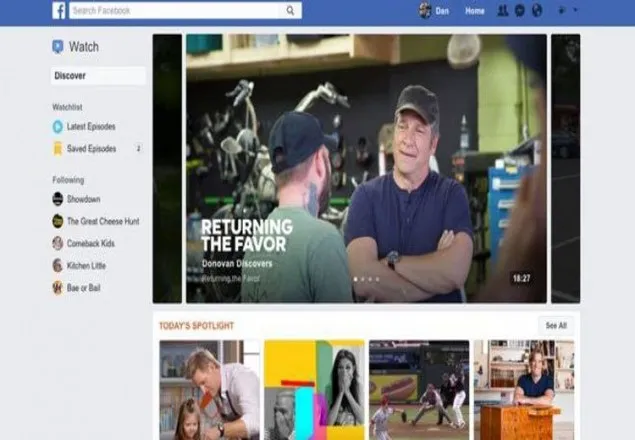Click the search magnifier icon
635x440 pixels.
(x=290, y=11)
